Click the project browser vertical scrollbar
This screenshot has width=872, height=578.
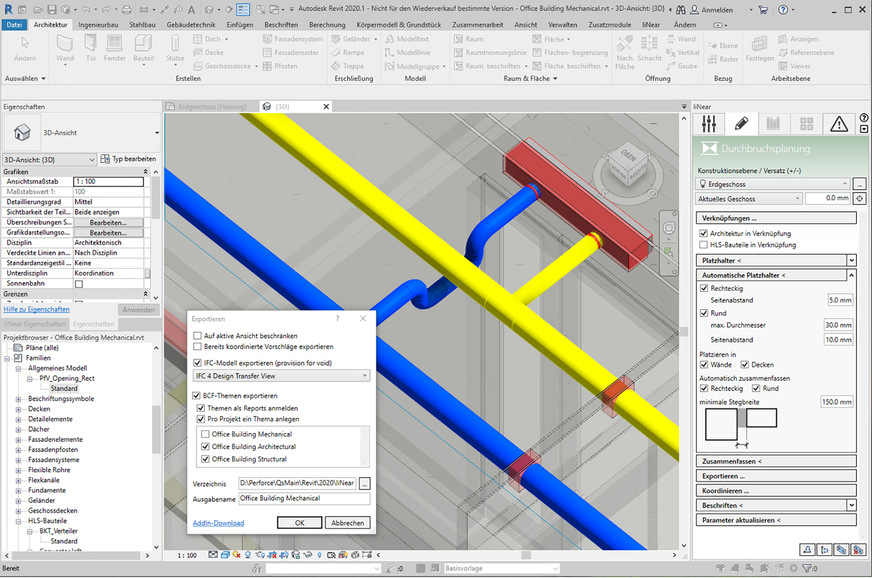click(155, 430)
